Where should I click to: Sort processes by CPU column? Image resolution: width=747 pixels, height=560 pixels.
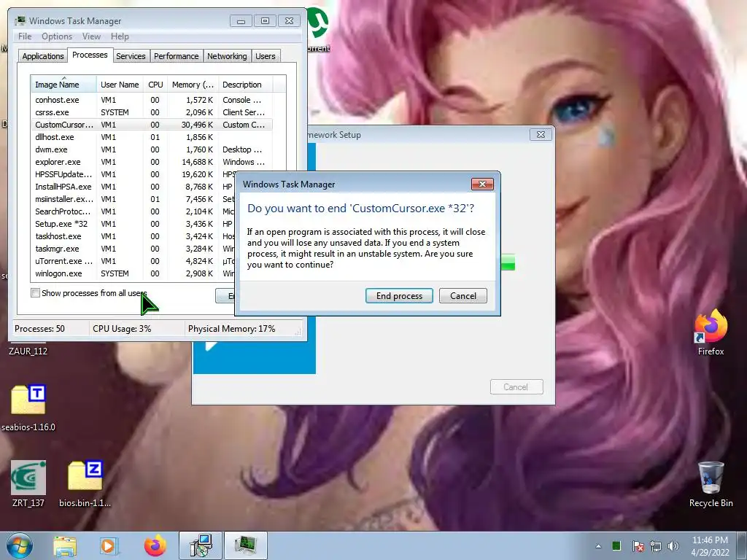[x=155, y=85]
